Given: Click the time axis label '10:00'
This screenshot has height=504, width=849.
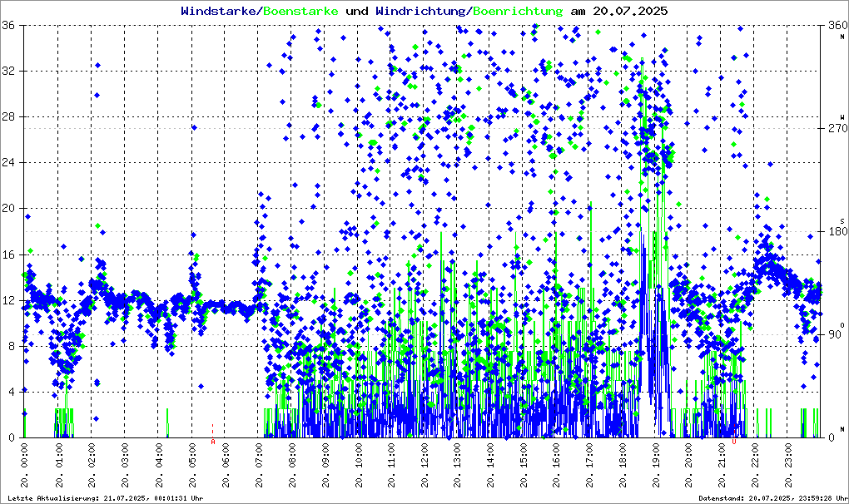Looking at the screenshot, I should click(358, 457).
